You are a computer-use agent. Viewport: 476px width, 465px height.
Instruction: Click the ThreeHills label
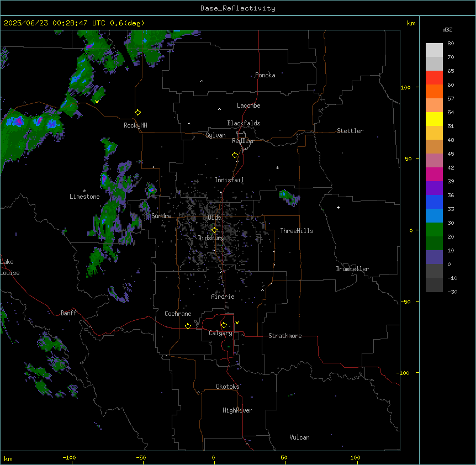click(x=297, y=231)
